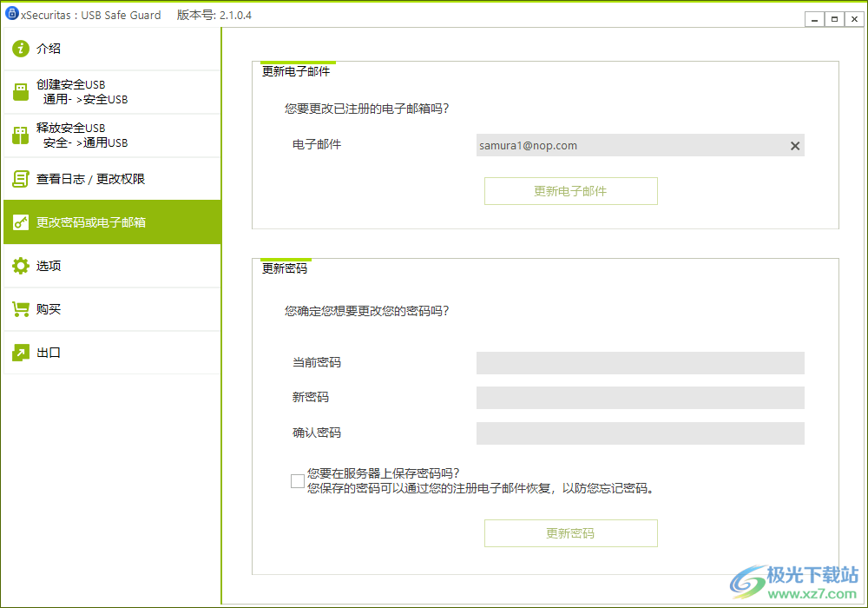Click the xSecuritas logo in title bar

[x=12, y=15]
